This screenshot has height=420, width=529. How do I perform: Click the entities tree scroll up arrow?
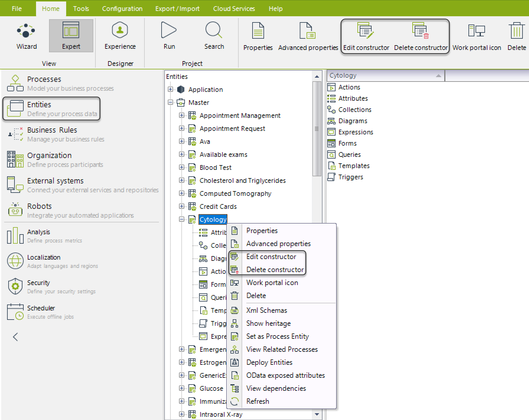tap(317, 76)
